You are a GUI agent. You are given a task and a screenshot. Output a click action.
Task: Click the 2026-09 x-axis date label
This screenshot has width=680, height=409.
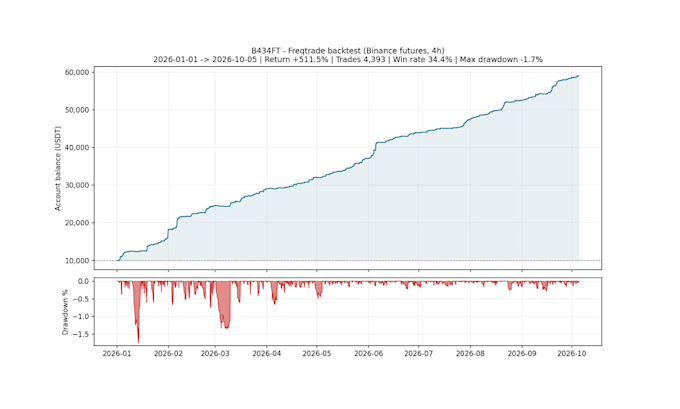click(x=522, y=353)
